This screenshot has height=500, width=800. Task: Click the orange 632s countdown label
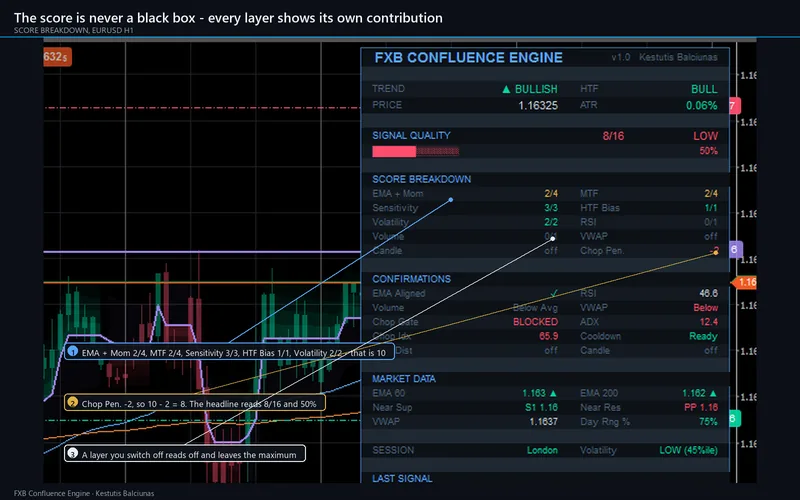coord(57,57)
